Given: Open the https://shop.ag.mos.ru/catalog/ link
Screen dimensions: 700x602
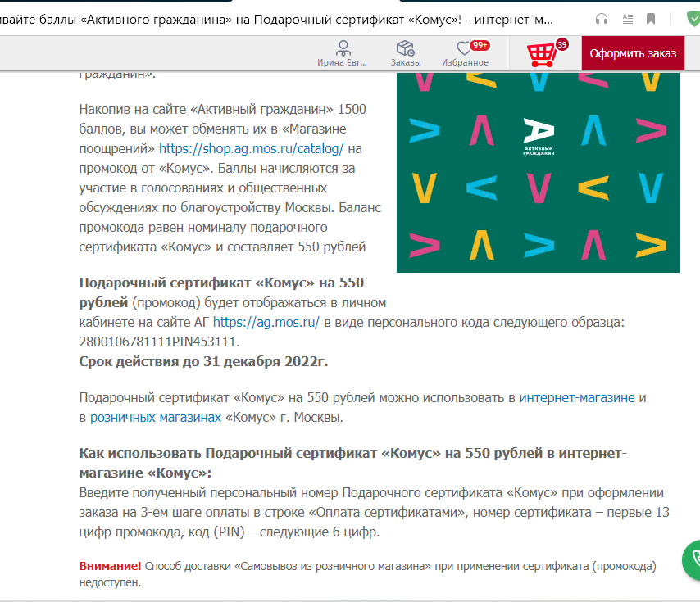Looking at the screenshot, I should (252, 148).
